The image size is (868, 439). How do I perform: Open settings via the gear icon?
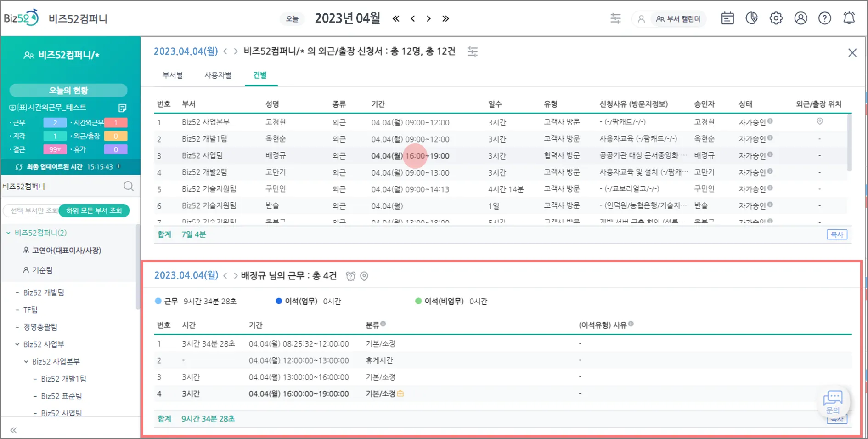[776, 18]
